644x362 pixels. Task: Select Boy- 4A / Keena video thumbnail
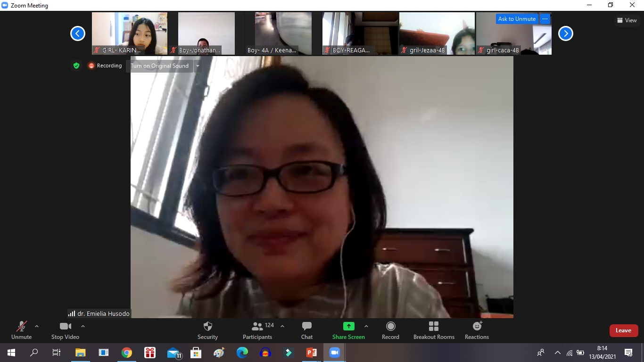283,33
